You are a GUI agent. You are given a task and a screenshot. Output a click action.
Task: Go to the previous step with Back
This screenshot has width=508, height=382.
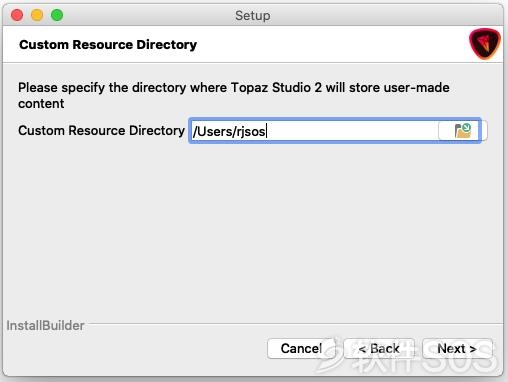point(379,349)
